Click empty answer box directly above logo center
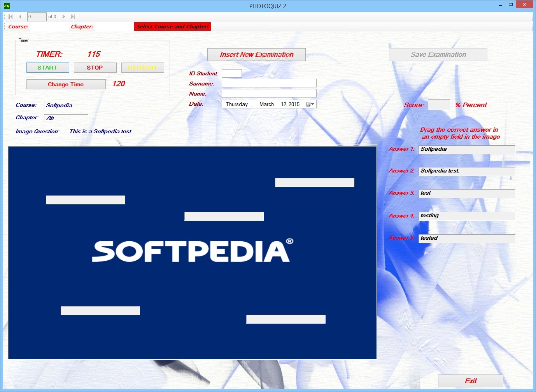Screen dimensions: 536x392 coord(224,216)
